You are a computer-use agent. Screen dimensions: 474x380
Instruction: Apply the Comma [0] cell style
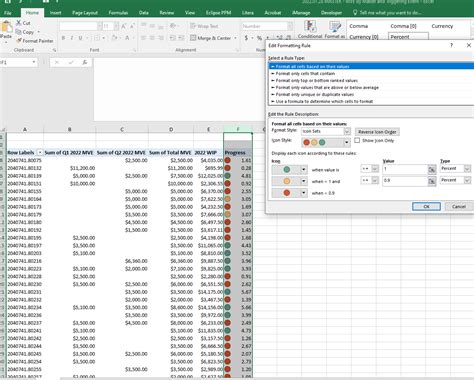coord(403,26)
